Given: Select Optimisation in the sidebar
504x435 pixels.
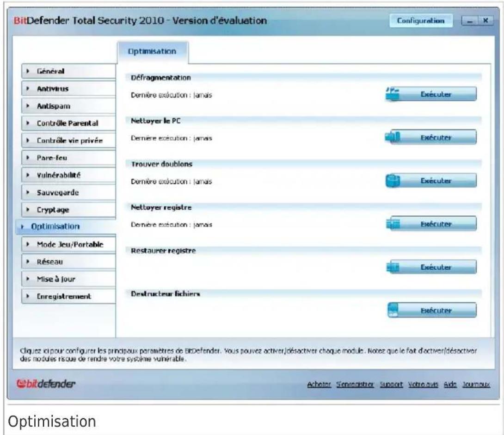Looking at the screenshot, I should 66,226.
